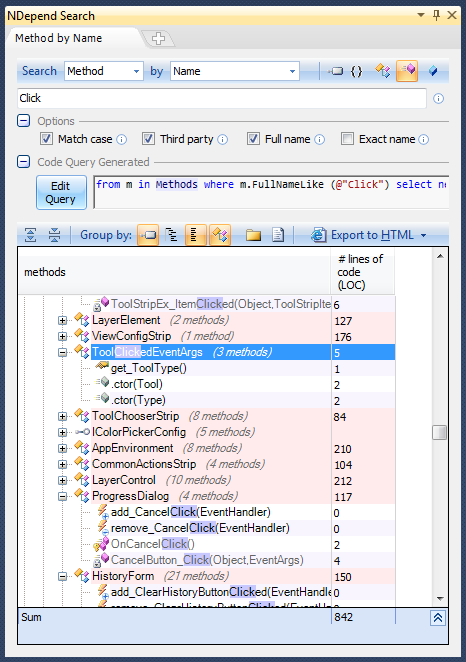The image size is (466, 662).
Task: Collapse the ProgressDialog node
Action: 62,496
